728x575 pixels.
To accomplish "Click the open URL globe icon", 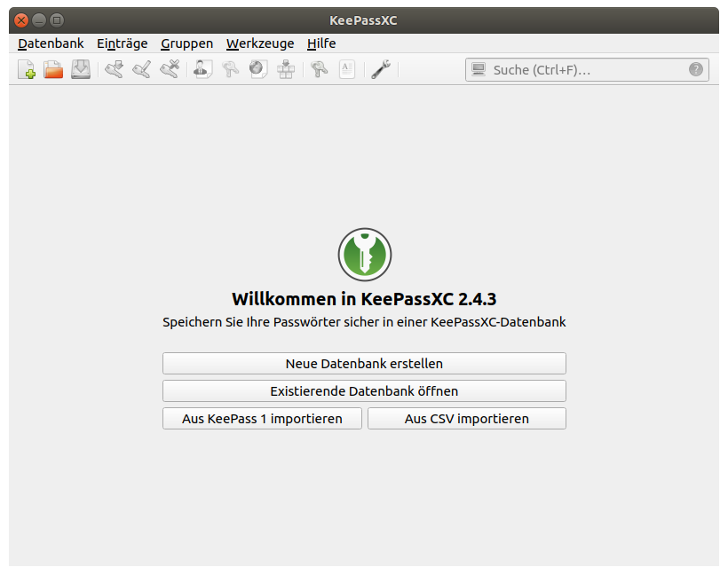I will point(258,69).
